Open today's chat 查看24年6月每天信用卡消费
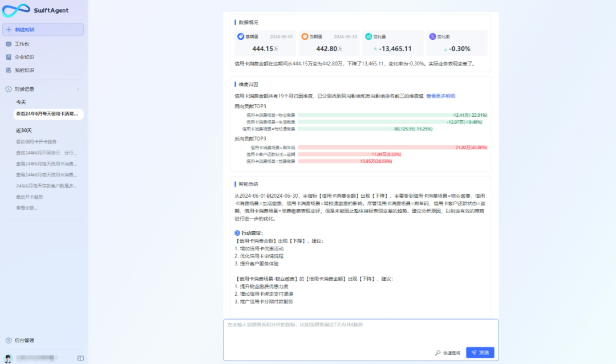 tap(48, 114)
